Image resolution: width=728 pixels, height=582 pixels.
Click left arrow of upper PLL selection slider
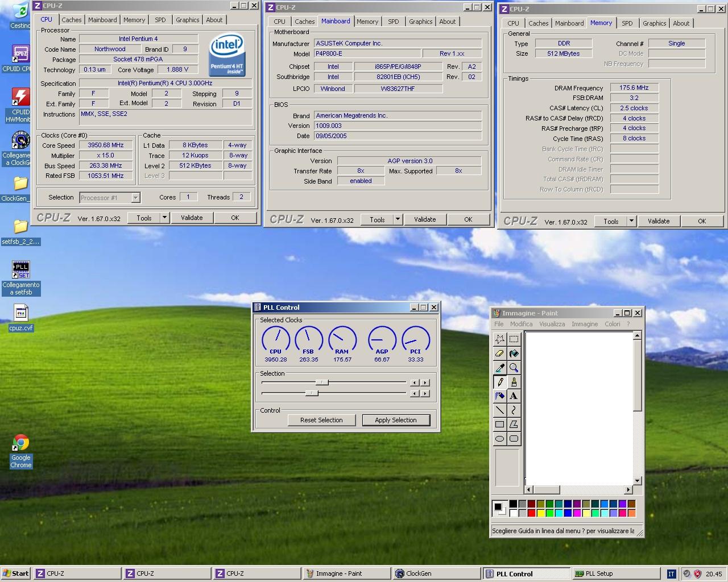click(x=415, y=383)
